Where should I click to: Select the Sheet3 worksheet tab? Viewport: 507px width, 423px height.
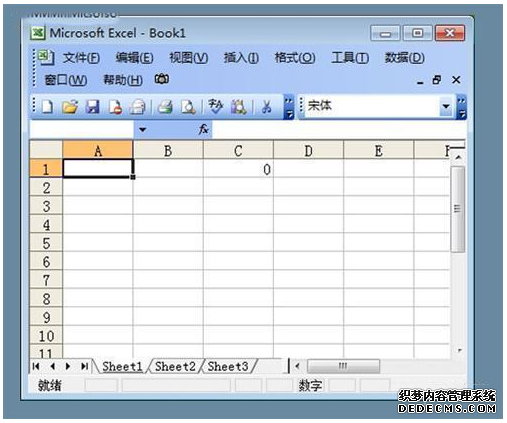(x=228, y=366)
